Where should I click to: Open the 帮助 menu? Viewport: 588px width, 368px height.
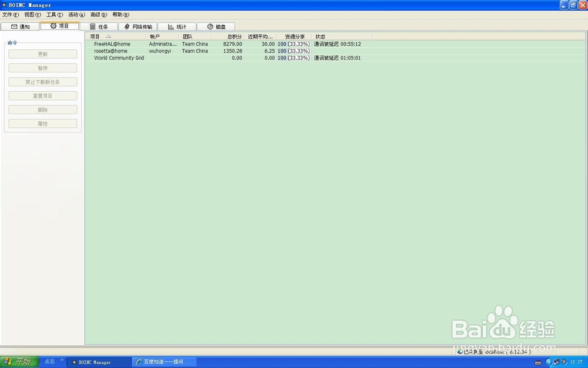pos(121,15)
